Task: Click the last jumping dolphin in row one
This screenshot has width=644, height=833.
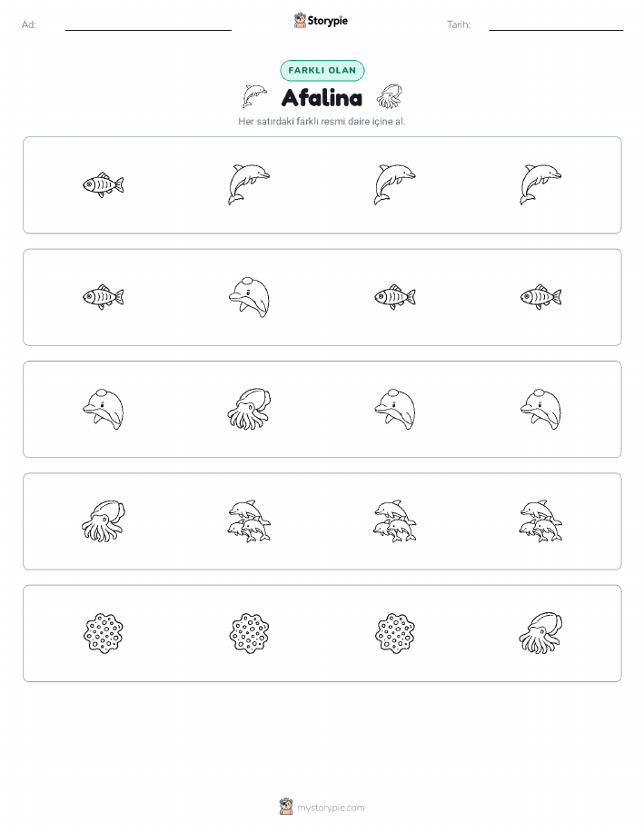Action: tap(540, 185)
